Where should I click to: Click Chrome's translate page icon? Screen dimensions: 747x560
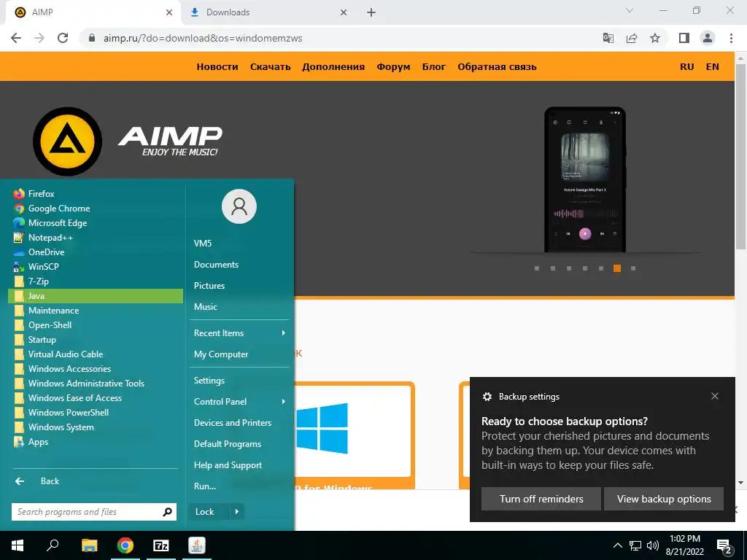click(608, 38)
